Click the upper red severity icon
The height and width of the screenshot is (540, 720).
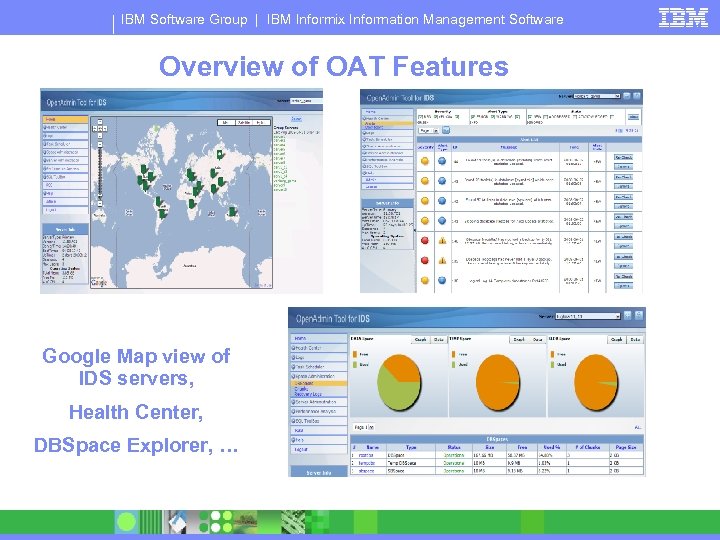(x=425, y=240)
